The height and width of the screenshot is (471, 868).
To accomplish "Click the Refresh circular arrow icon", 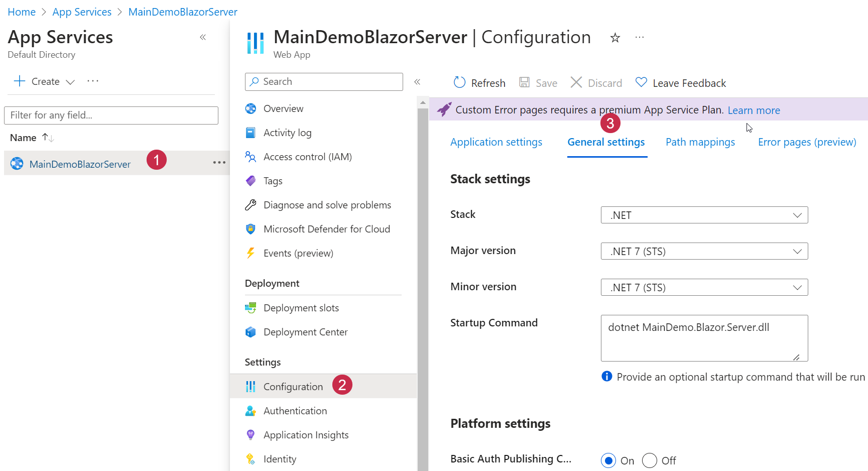I will pyautogui.click(x=459, y=82).
